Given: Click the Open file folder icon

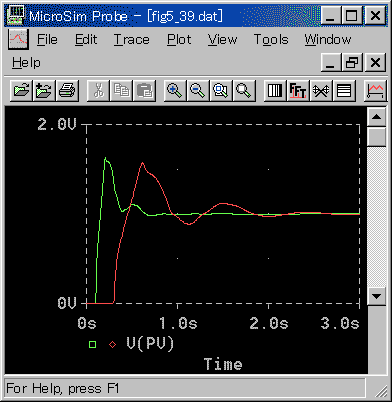Looking at the screenshot, I should pyautogui.click(x=22, y=90).
